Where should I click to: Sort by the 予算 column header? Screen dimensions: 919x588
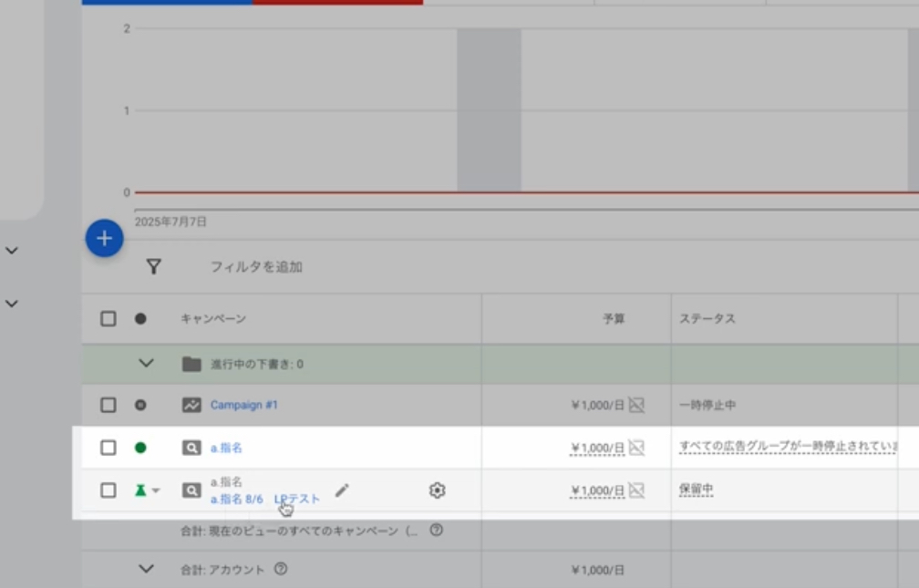(614, 319)
